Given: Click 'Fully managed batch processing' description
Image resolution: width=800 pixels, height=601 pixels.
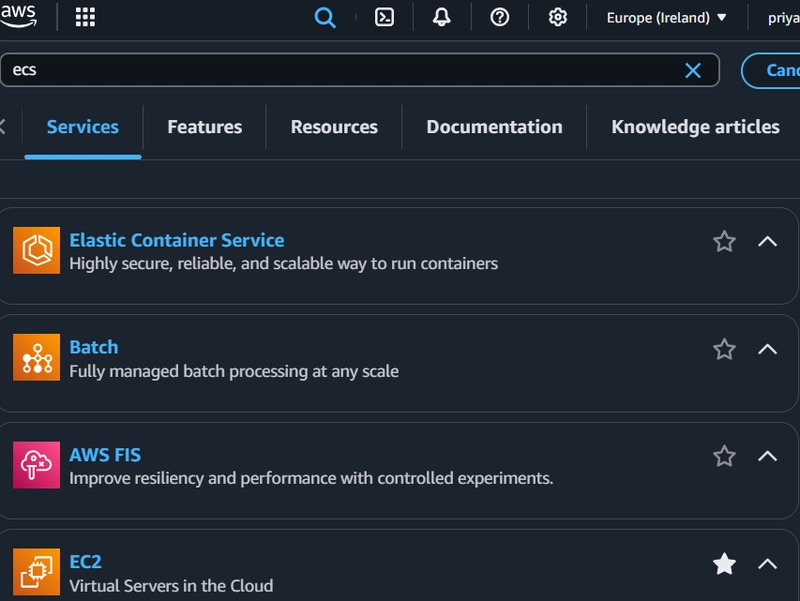Looking at the screenshot, I should [234, 371].
